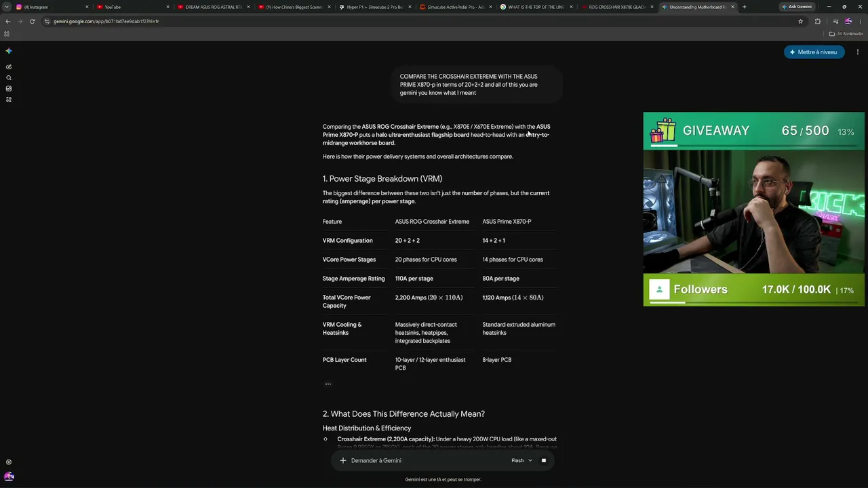Click the plus attach icon in prompt box

(343, 461)
